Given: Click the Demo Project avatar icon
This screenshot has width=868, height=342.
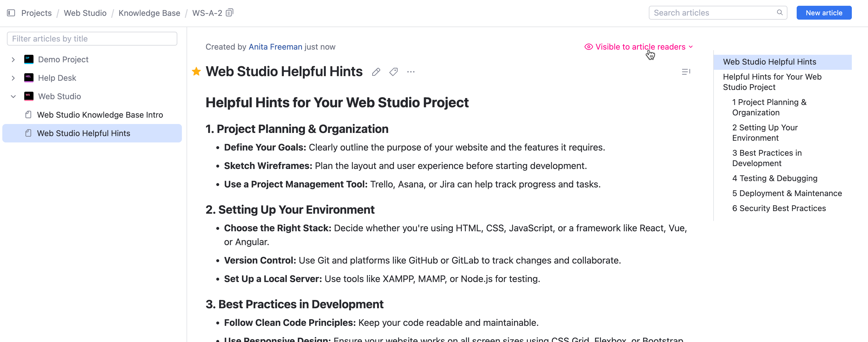Looking at the screenshot, I should 28,59.
